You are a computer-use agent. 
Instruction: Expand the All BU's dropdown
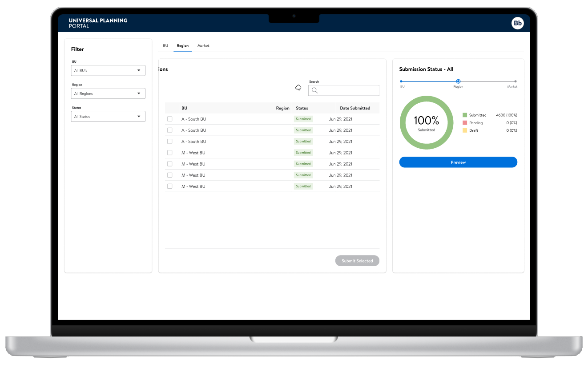108,70
